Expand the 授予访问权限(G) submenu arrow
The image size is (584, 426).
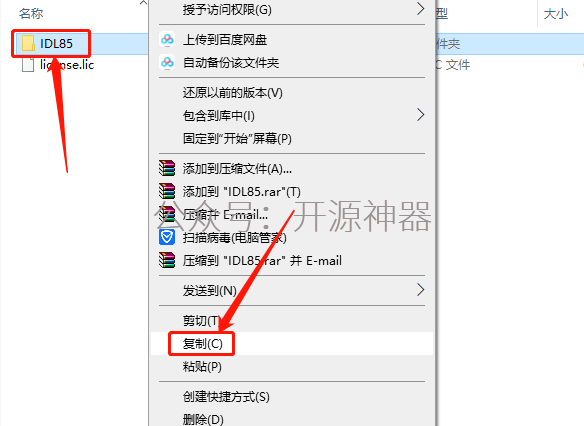click(420, 9)
